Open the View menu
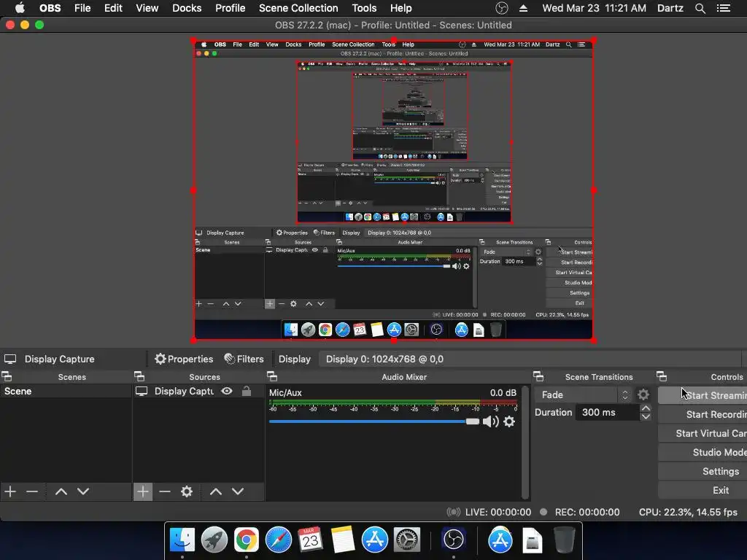Screen dimensions: 747x560 (147, 8)
